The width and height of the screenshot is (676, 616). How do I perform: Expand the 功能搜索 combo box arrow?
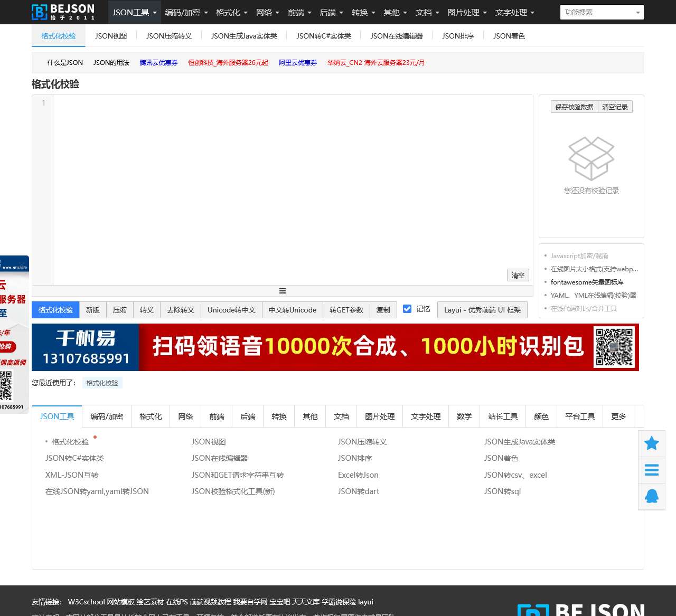[x=637, y=12]
